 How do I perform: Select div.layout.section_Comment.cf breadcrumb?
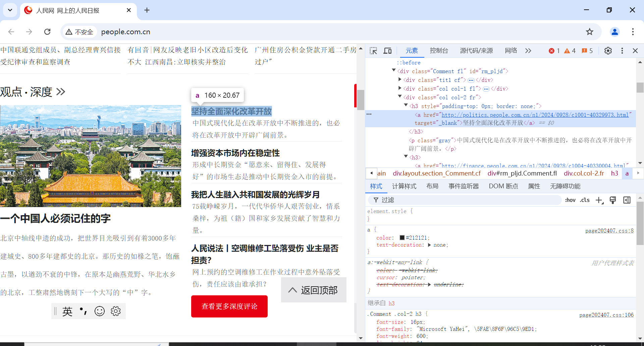coord(437,174)
